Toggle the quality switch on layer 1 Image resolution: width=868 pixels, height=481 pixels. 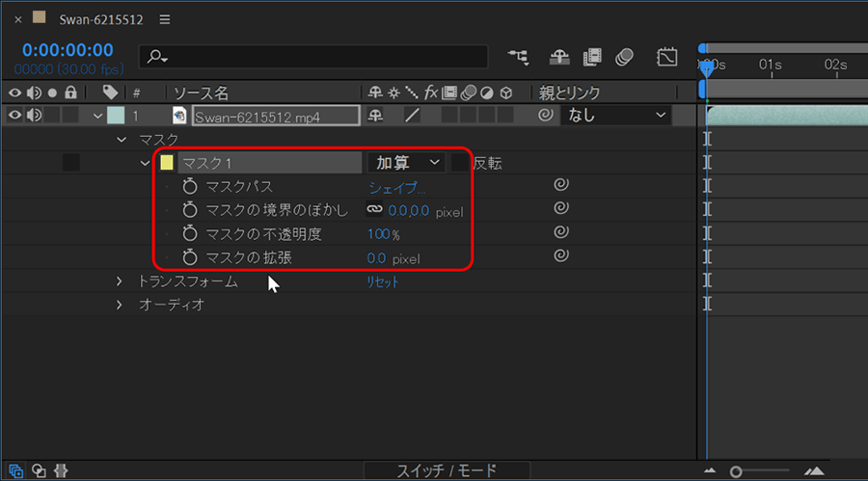pyautogui.click(x=412, y=115)
